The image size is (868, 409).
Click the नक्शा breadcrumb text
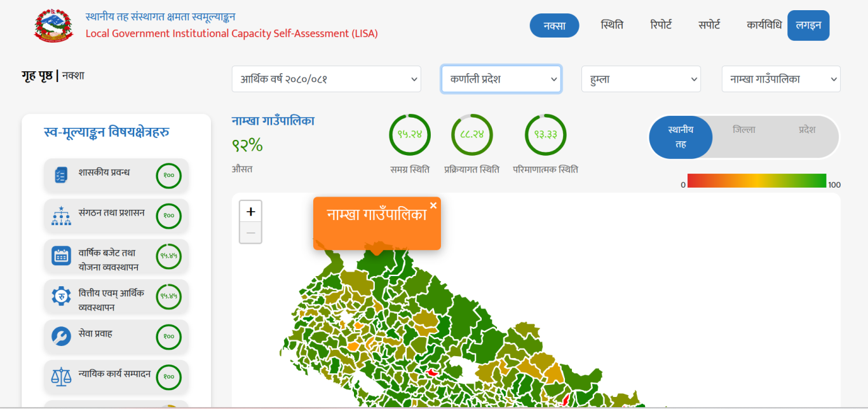coord(73,76)
